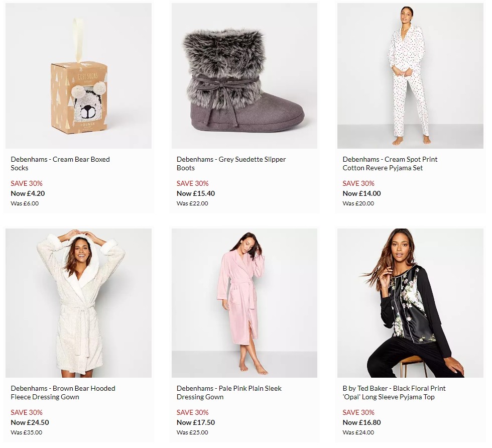This screenshot has width=492, height=448.
Task: Select the B by Ted Baker 'Opal' title
Action: pos(392,392)
